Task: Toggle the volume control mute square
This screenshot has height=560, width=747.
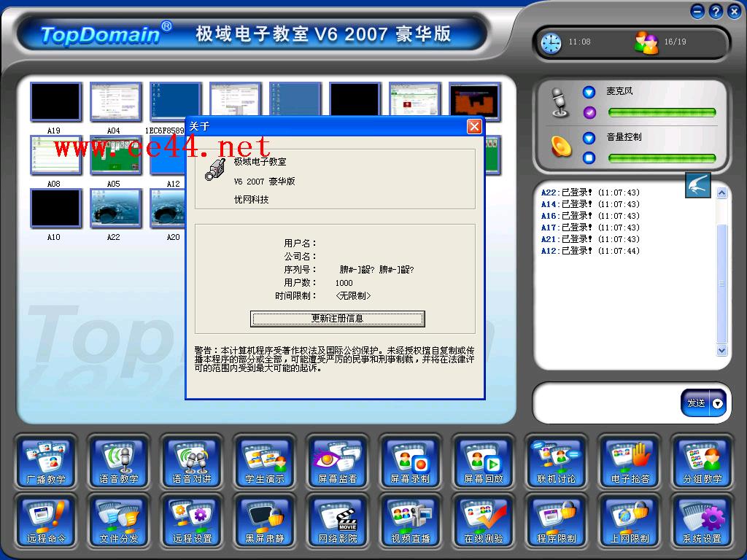Action: (589, 158)
